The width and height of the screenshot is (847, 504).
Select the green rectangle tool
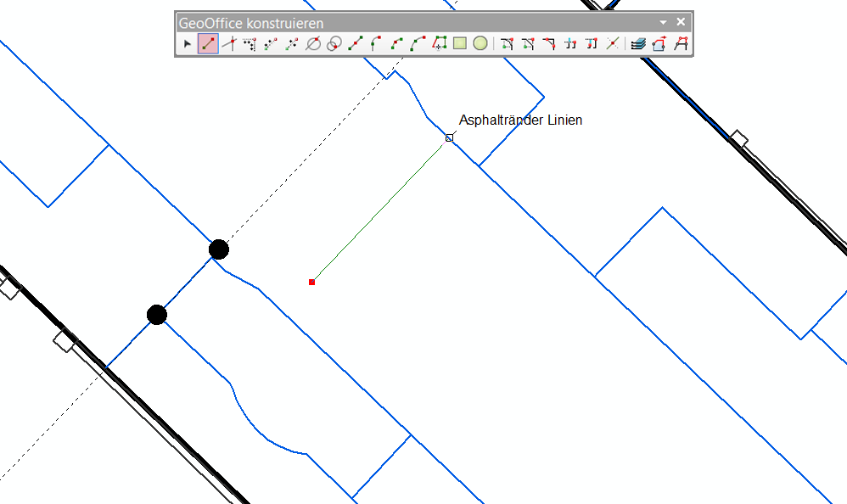click(x=460, y=43)
